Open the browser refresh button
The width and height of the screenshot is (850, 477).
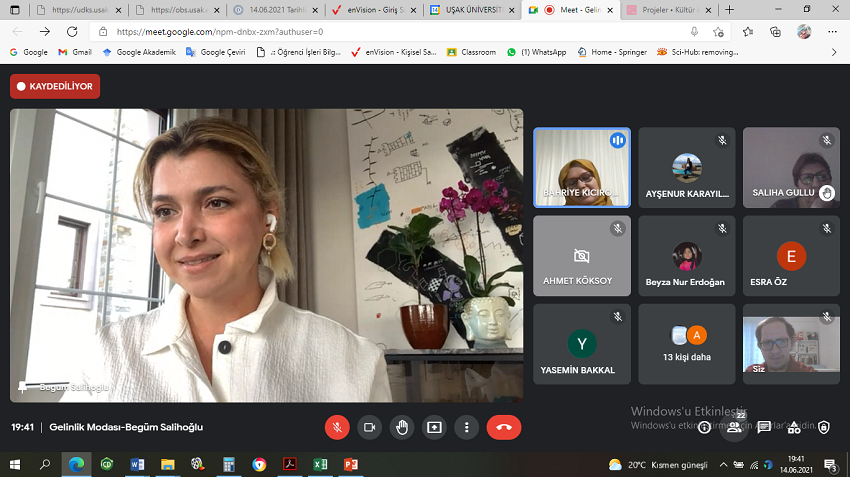[72, 31]
